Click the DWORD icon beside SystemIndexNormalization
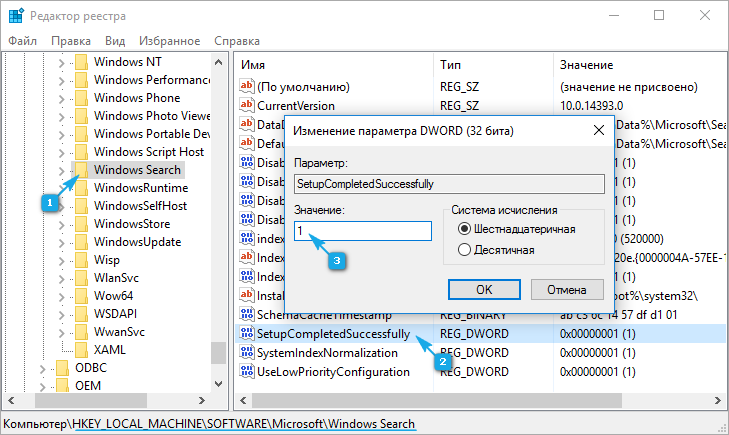Image resolution: width=729 pixels, height=435 pixels. click(246, 352)
